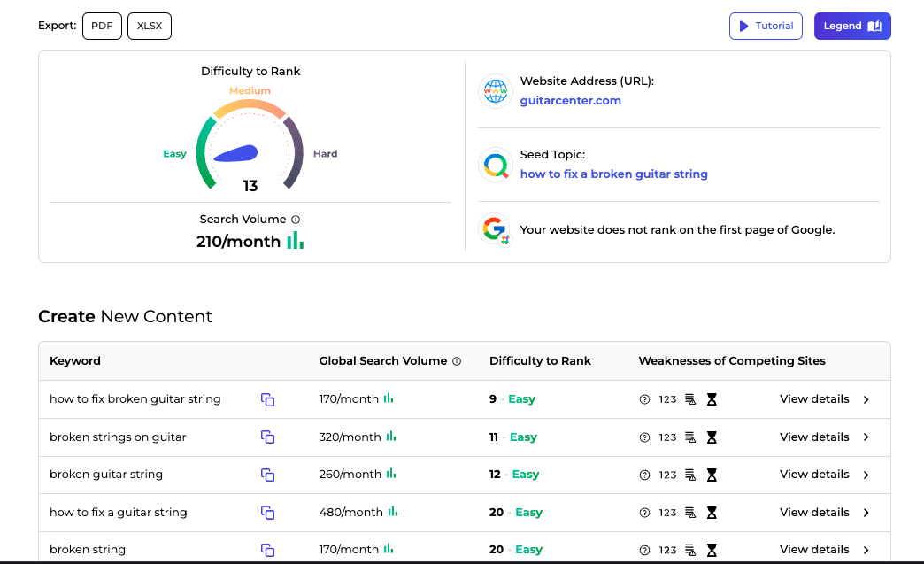This screenshot has height=564, width=924.
Task: Click the info icon next to Global Search Volume
Action: click(x=457, y=360)
